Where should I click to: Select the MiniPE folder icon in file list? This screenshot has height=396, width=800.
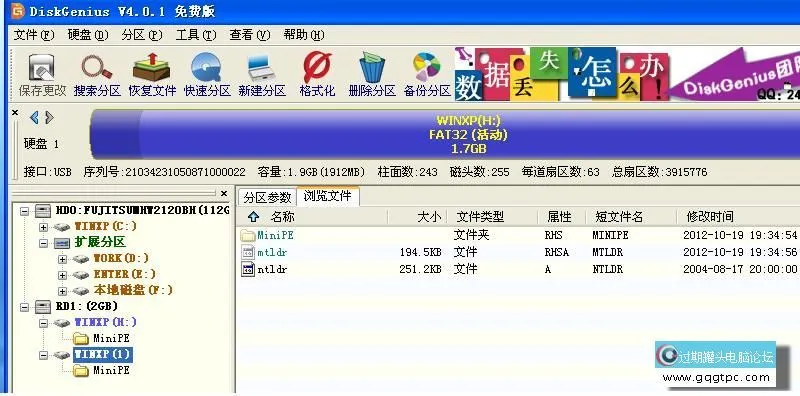tap(248, 235)
